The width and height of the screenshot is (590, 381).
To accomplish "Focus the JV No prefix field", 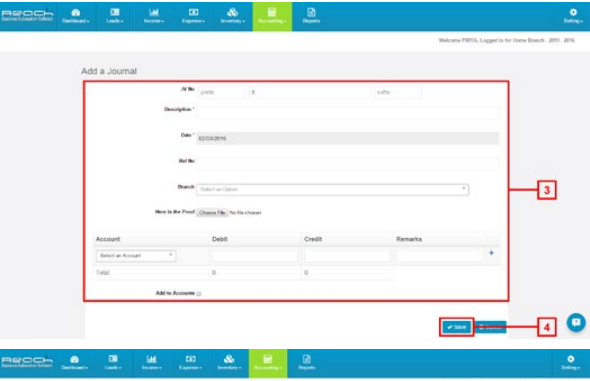I will coord(221,92).
